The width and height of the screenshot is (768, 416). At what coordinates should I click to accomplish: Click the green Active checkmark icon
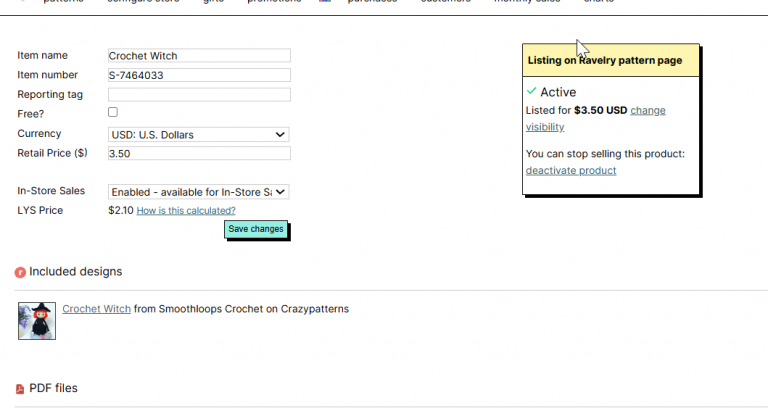coord(531,91)
